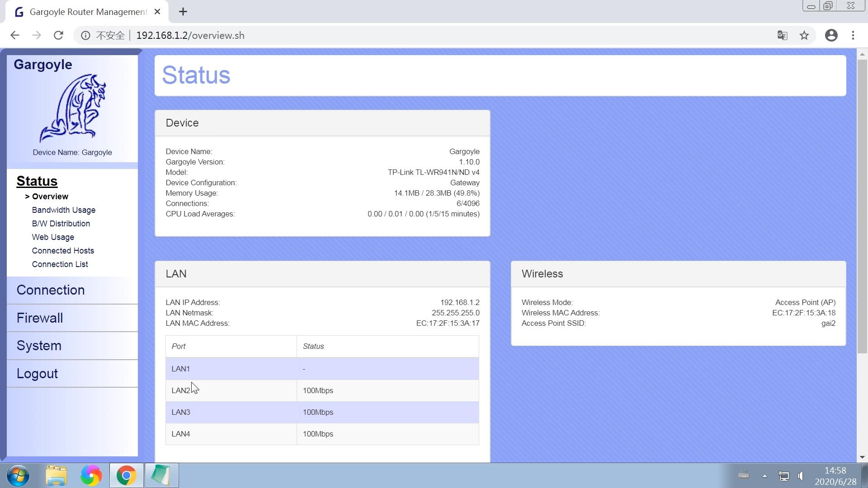Open a new browser tab

(x=183, y=12)
